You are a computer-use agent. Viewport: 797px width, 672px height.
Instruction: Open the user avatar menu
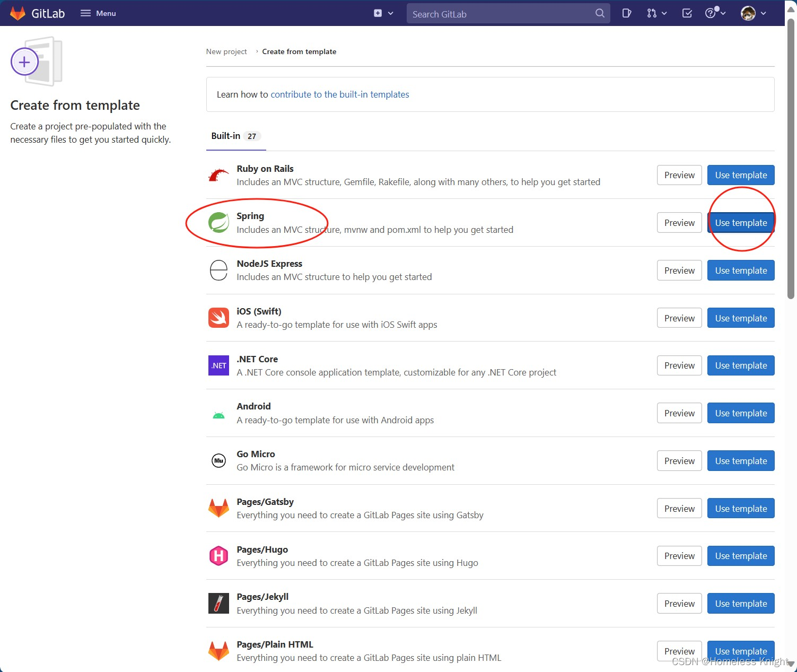754,13
